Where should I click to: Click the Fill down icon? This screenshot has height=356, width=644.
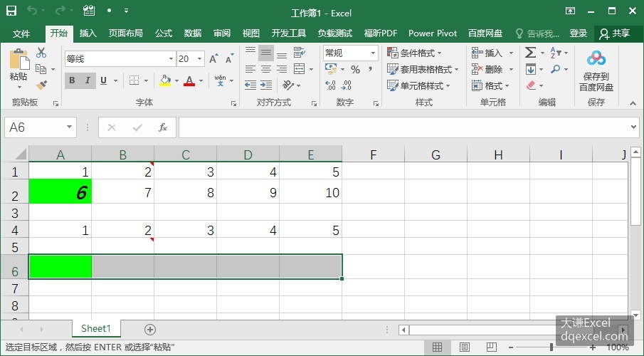[x=530, y=69]
